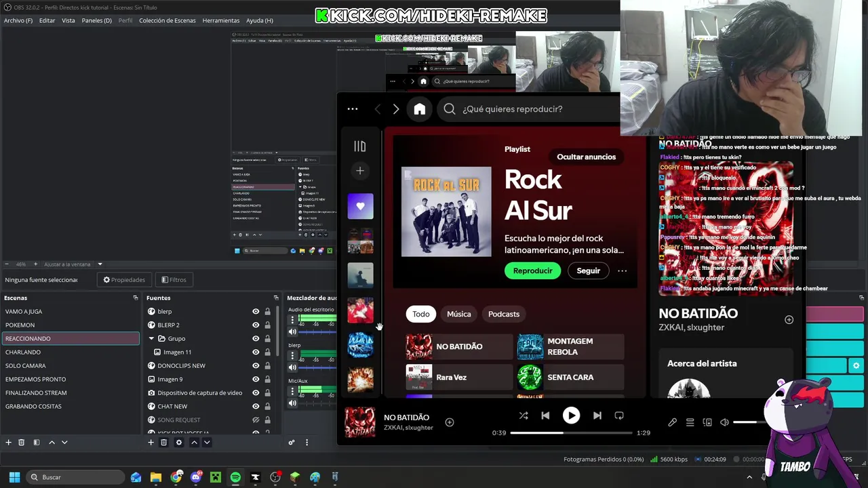
Task: Open Colección de Escenas menu
Action: coord(167,20)
